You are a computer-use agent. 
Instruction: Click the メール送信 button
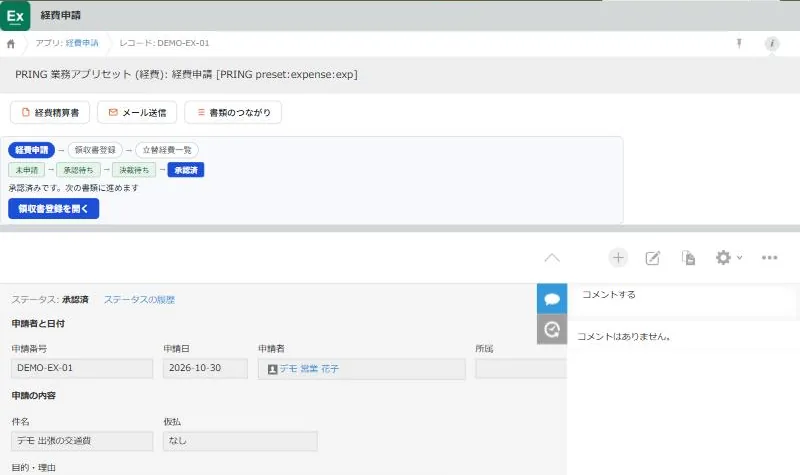click(137, 112)
